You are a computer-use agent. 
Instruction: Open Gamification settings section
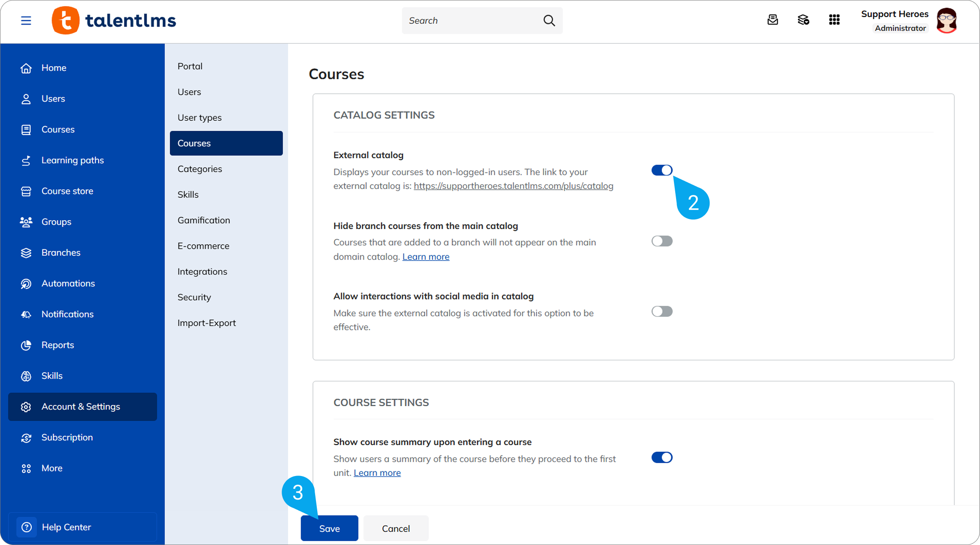click(226, 221)
